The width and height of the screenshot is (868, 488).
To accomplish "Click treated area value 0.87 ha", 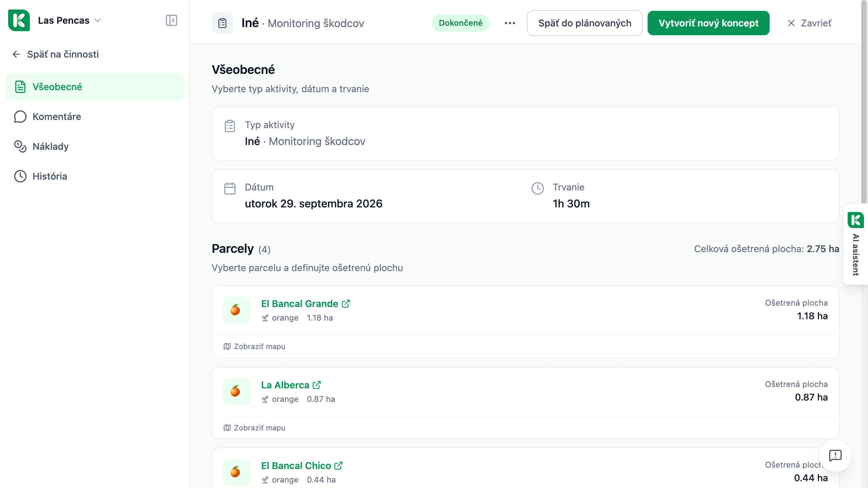I will [x=811, y=397].
